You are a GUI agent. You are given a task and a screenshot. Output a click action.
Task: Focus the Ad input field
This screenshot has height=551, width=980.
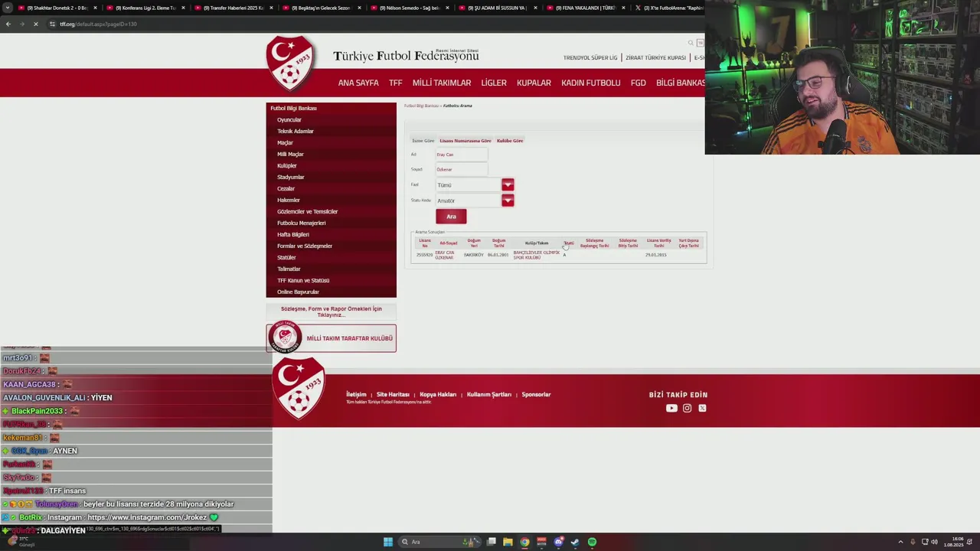click(x=461, y=155)
